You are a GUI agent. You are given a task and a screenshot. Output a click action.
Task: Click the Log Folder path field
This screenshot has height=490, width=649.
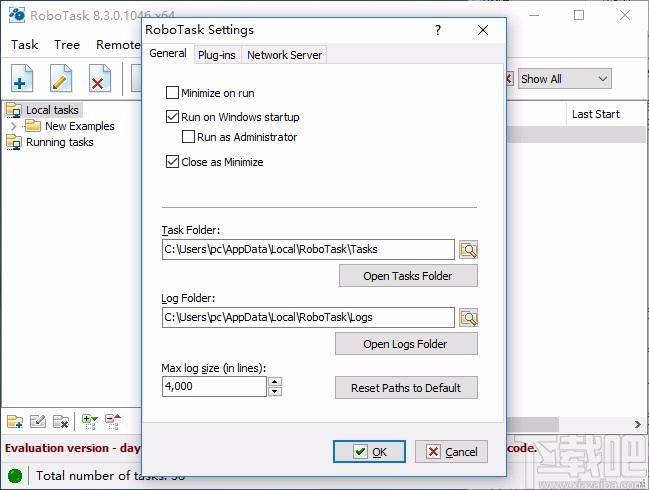point(308,317)
